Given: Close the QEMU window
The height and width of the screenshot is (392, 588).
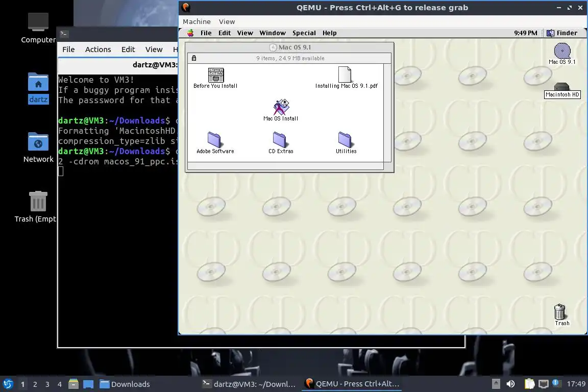Looking at the screenshot, I should point(580,8).
